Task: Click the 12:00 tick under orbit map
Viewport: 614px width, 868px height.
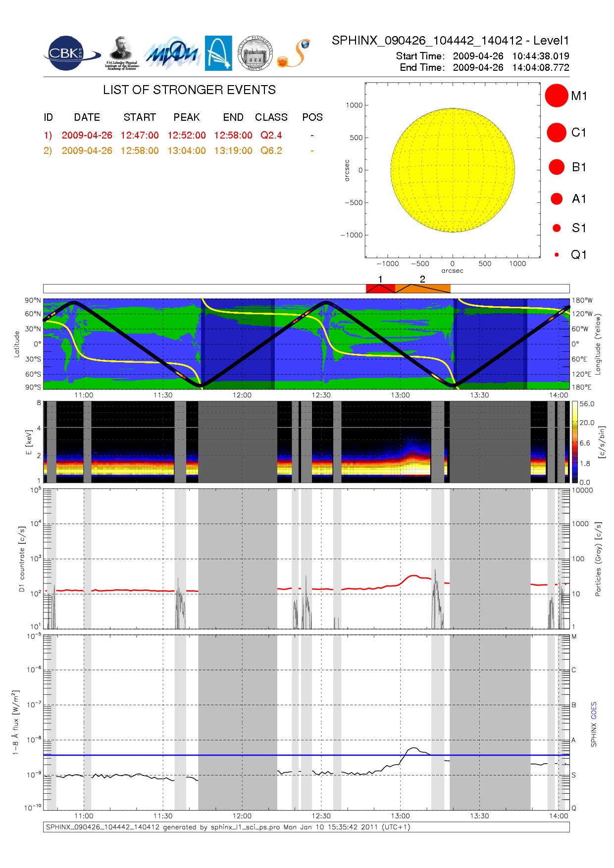Action: click(242, 395)
